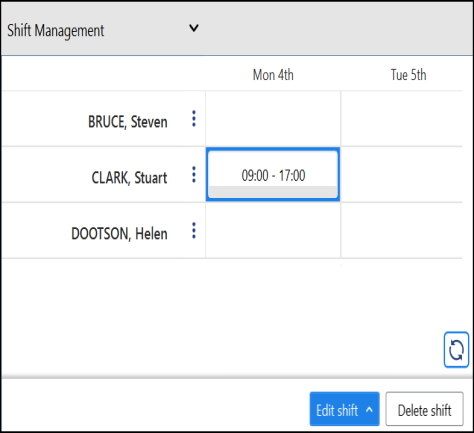This screenshot has width=474, height=433.
Task: Click the Mon 4th column header
Action: (x=273, y=75)
